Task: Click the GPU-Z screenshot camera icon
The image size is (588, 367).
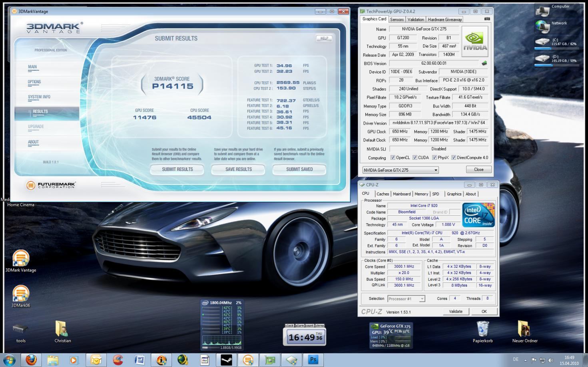Action: coord(487,19)
